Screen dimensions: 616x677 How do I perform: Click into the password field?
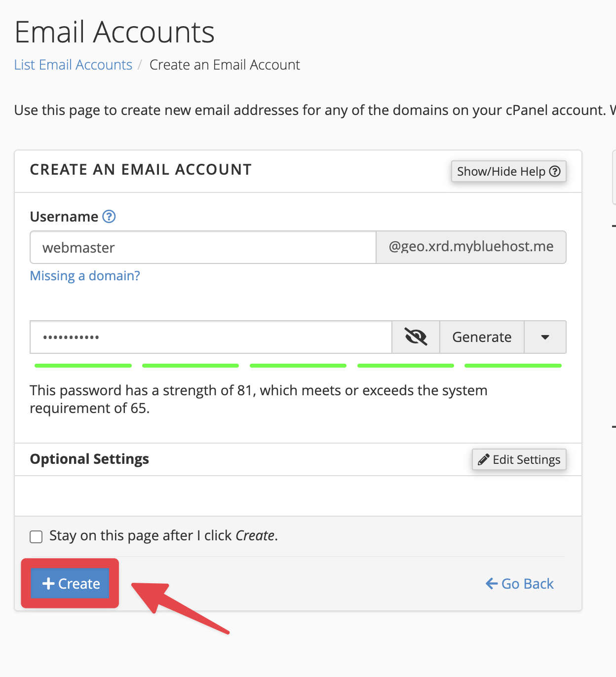211,337
